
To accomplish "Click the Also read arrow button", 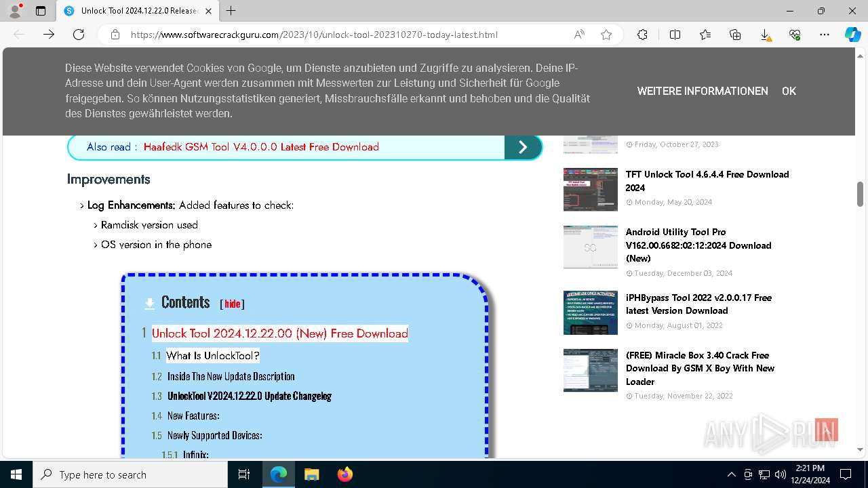I will (523, 147).
